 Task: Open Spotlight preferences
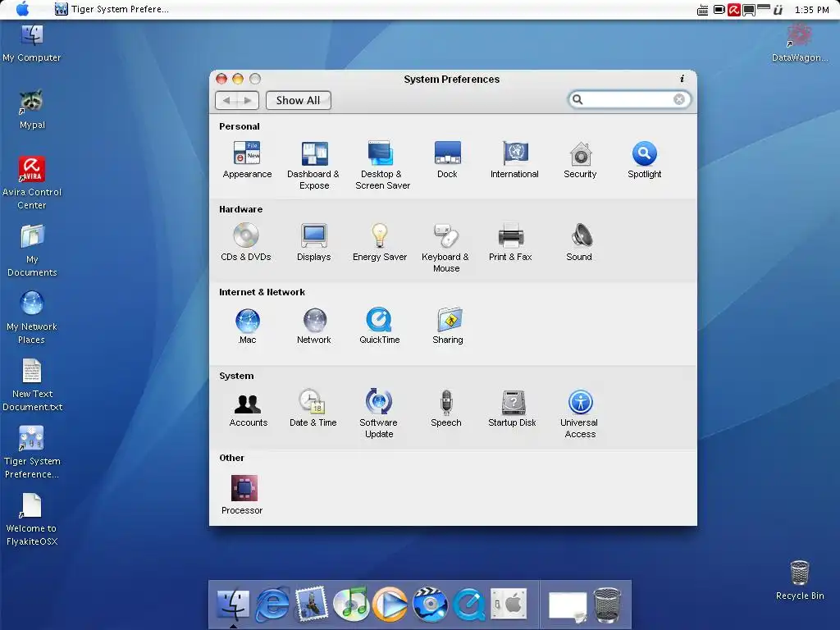[x=645, y=160]
